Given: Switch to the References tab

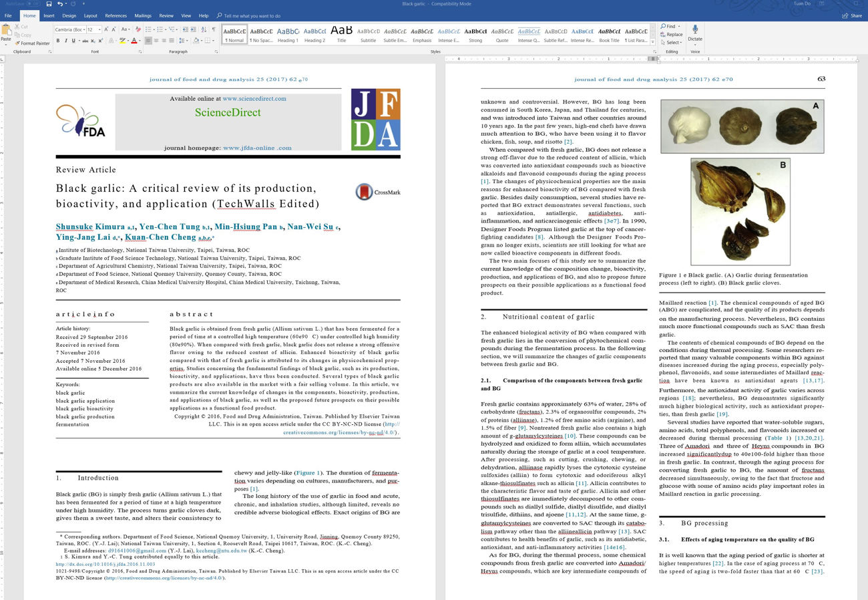Looking at the screenshot, I should (116, 15).
